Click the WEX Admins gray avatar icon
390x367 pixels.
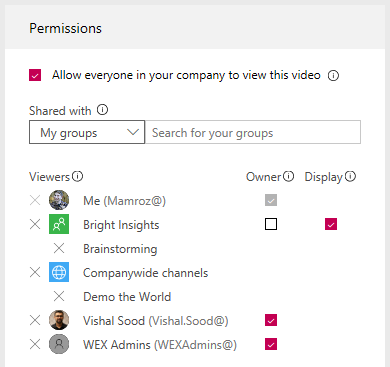tap(59, 344)
